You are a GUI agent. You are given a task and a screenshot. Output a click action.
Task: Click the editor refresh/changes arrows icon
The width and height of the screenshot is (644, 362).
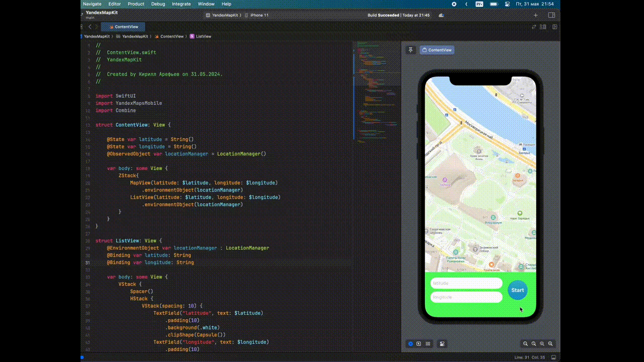coord(534,27)
